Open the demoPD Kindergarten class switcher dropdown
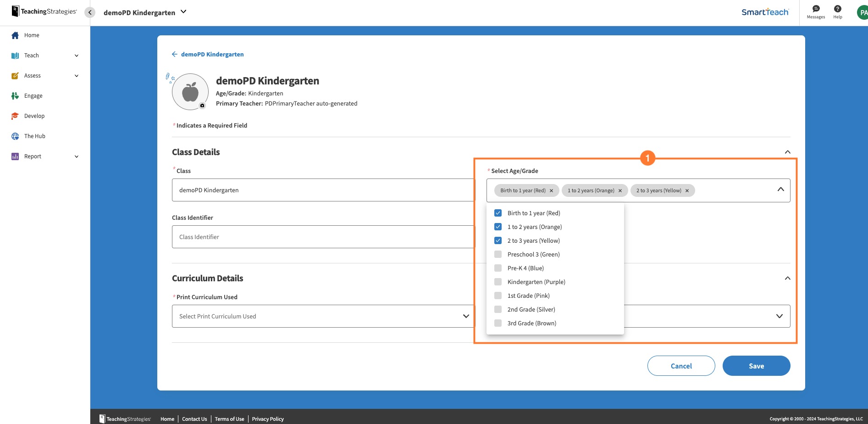Viewport: 868px width, 424px height. [183, 12]
